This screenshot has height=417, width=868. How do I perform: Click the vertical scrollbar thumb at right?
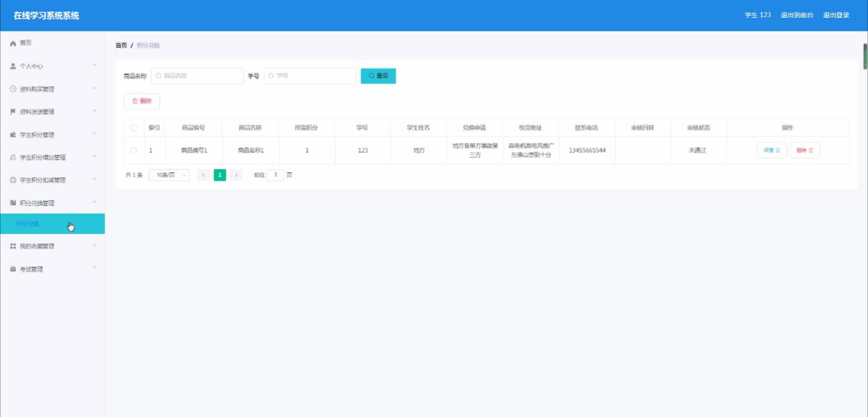(x=865, y=56)
